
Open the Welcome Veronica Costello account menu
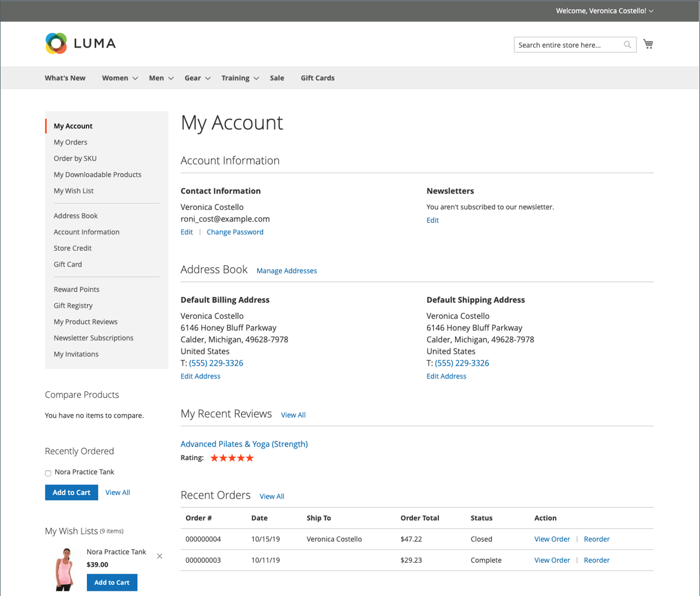point(604,10)
